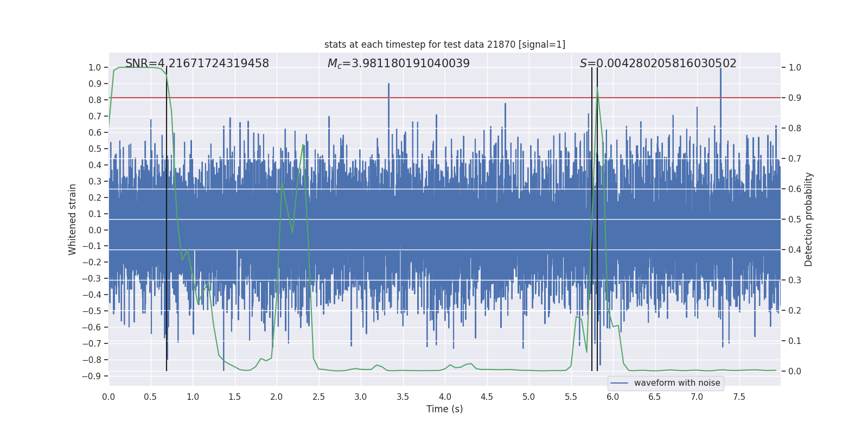The width and height of the screenshot is (868, 434).
Task: Click the 5.5 tick label on the Time axis
Action: tap(571, 397)
